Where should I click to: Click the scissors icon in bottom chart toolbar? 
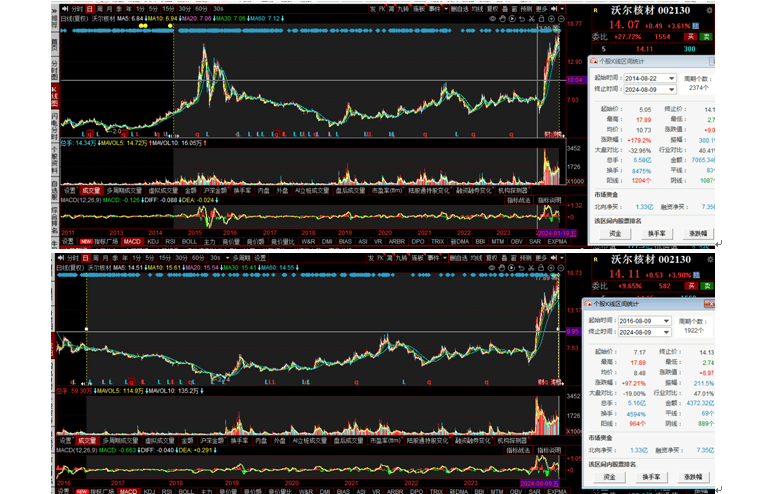pyautogui.click(x=531, y=268)
